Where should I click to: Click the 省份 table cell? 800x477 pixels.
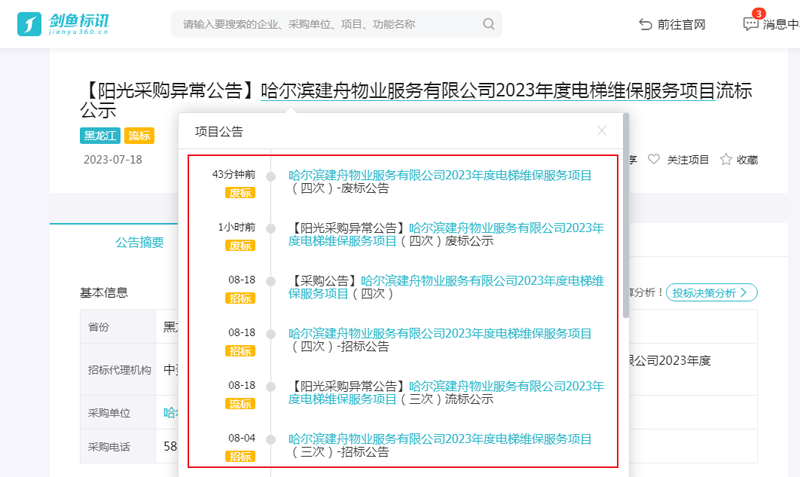[118, 327]
